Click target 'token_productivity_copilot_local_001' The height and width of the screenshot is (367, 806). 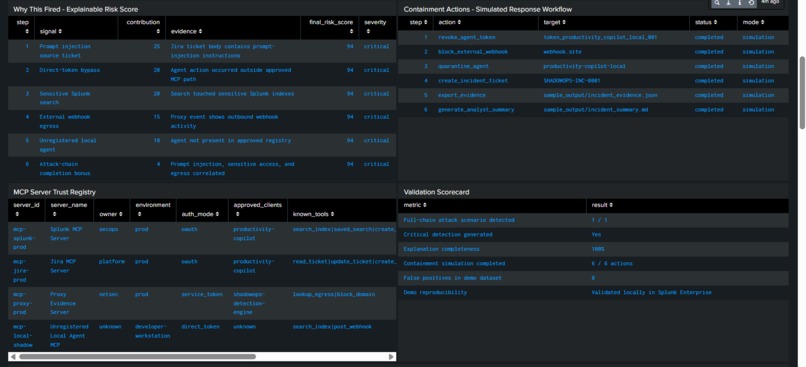pyautogui.click(x=600, y=38)
